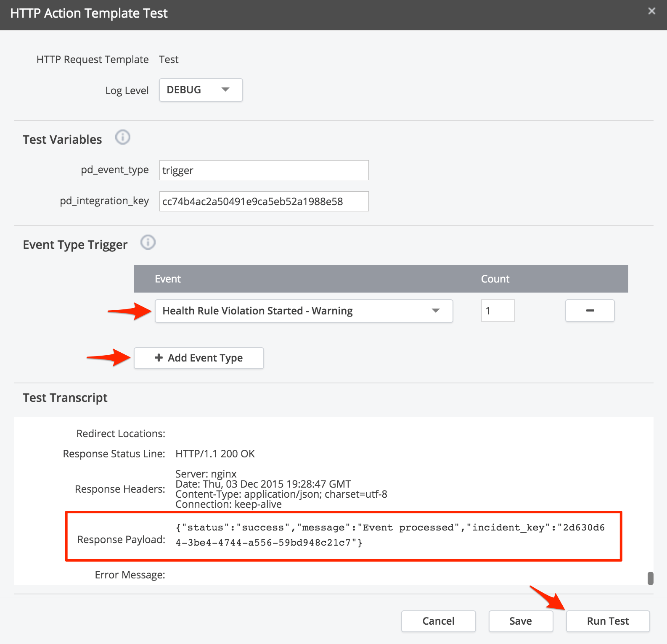Click the Event column header
Image resolution: width=667 pixels, height=644 pixels.
click(x=168, y=279)
